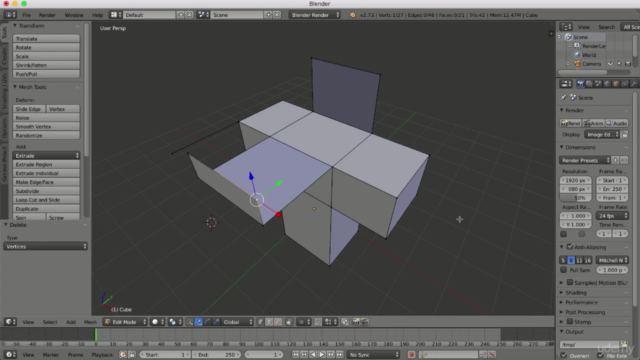Select the translate manipulator arrow icon
This screenshot has width=640, height=360.
click(x=198, y=322)
